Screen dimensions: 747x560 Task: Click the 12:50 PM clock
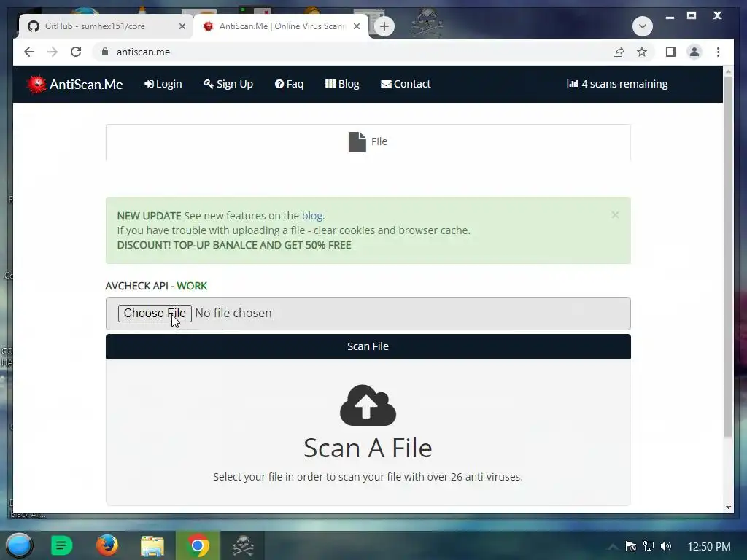(709, 547)
